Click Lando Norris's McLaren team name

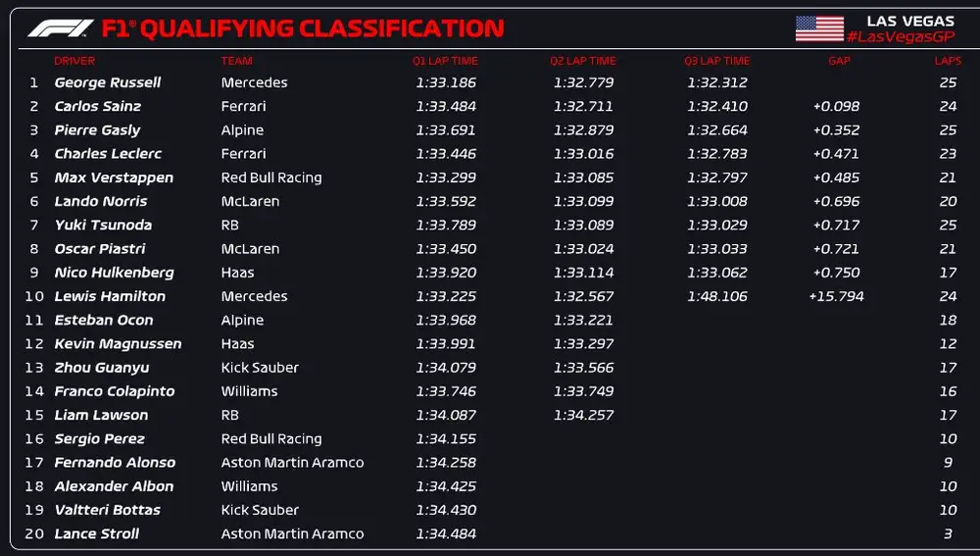[x=250, y=201]
